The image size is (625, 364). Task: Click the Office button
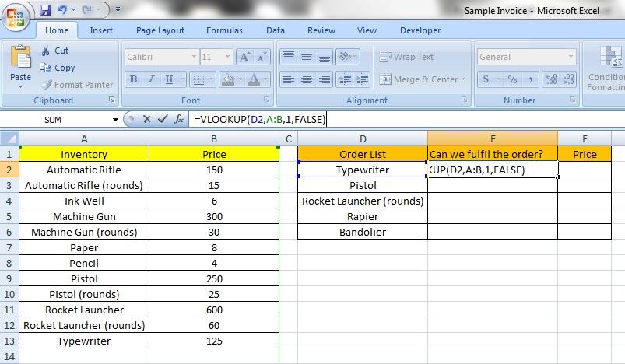pos(16,17)
